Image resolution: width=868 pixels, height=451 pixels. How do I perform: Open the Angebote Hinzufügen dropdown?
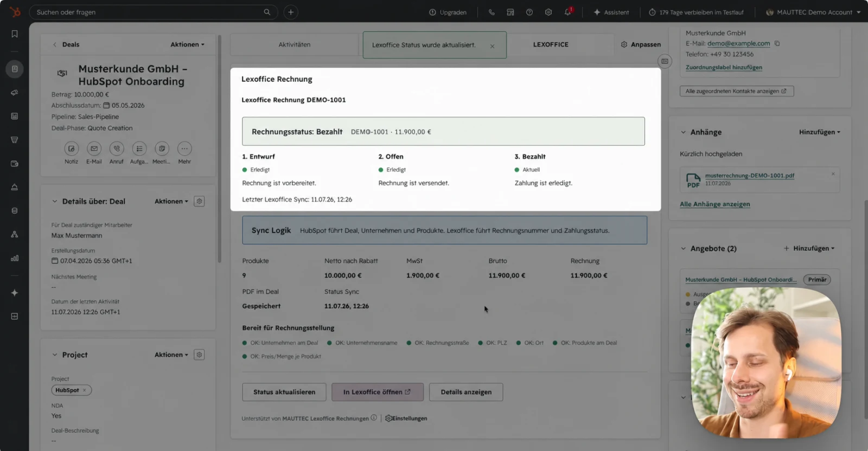tap(809, 248)
